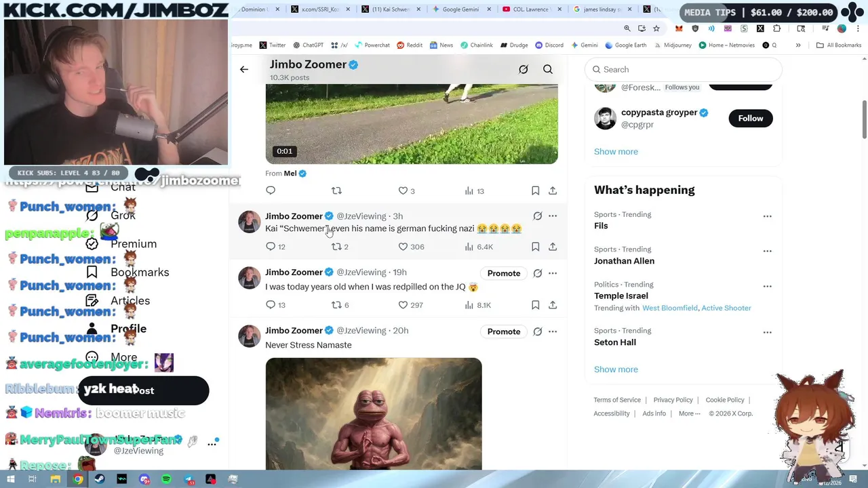Open options for the Jonathan Allen trend
The height and width of the screenshot is (488, 868).
[767, 251]
